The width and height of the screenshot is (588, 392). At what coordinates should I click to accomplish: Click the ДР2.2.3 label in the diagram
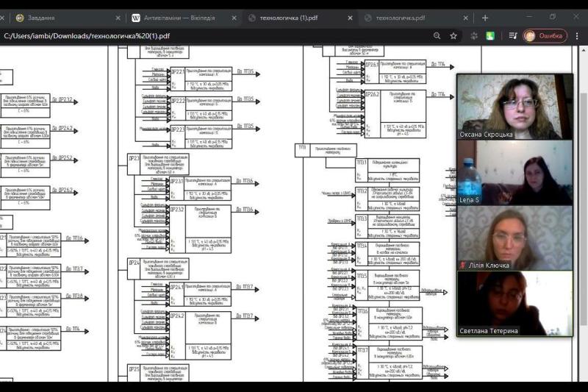(x=178, y=129)
